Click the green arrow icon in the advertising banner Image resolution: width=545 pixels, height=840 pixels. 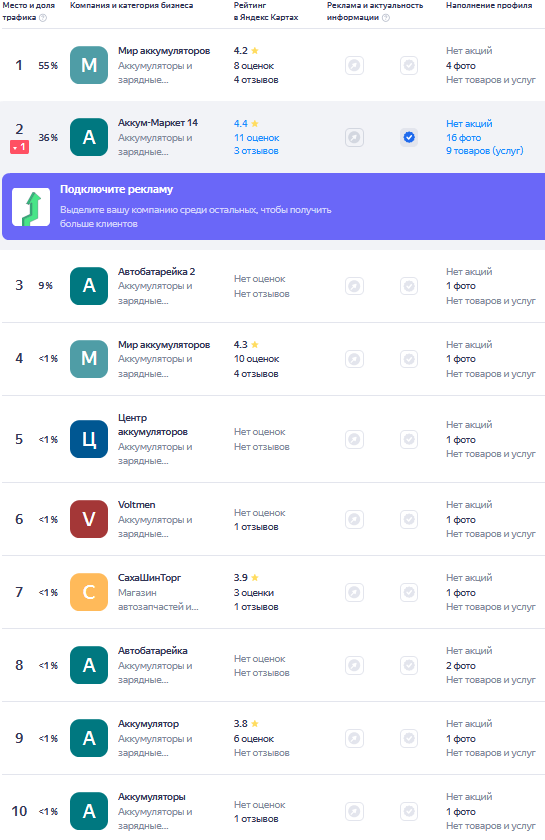31,207
